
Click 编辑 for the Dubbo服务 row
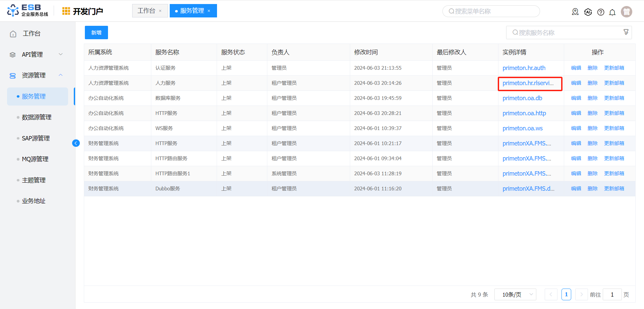(x=576, y=189)
